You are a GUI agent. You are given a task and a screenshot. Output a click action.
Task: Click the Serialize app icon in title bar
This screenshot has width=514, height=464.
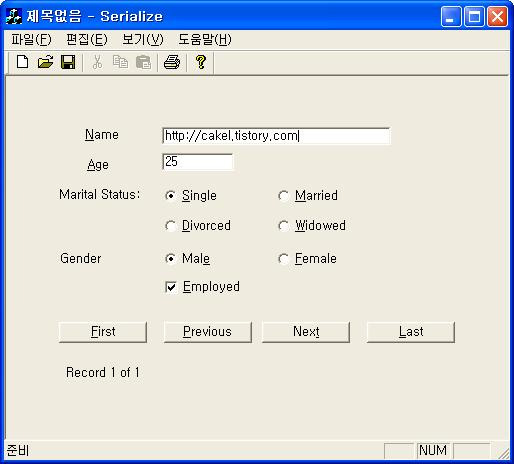[14, 16]
